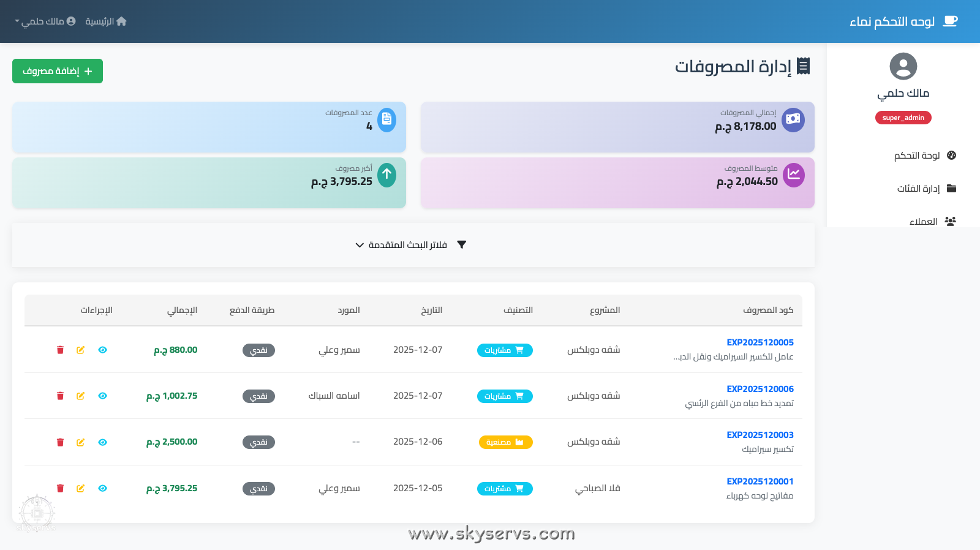Viewport: 980px width, 550px height.
Task: Click the 880.00 ج.م total amount
Action: point(175,350)
